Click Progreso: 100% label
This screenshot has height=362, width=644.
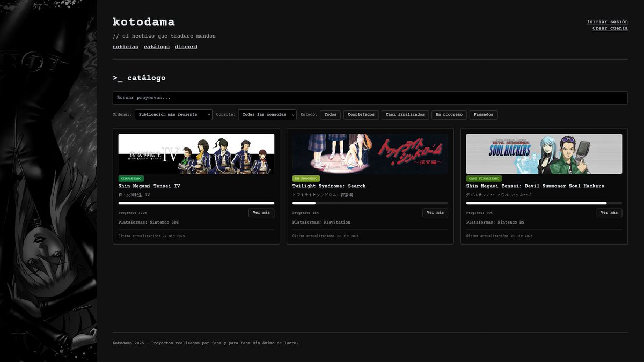pyautogui.click(x=133, y=213)
